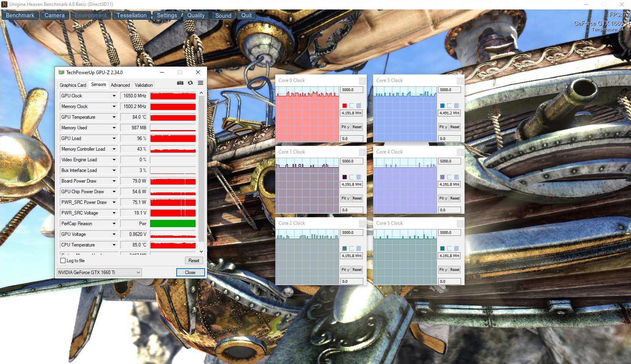
Task: Click the rightmost blue-gray swatch in Core 0 Clock
Action: 358,106
